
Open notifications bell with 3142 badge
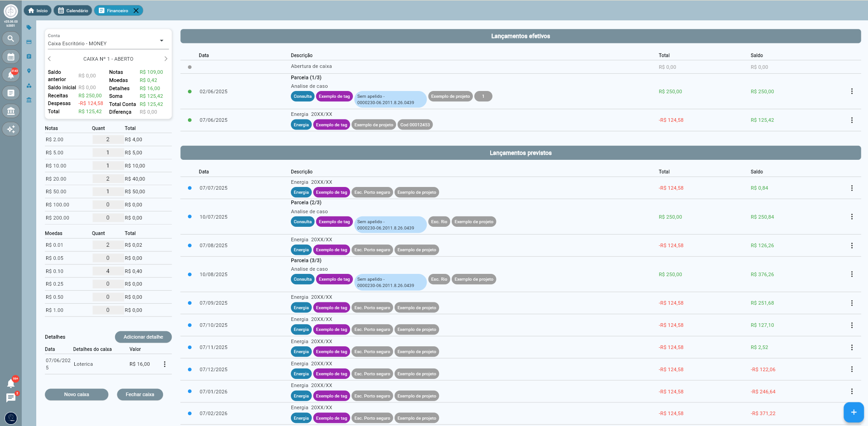tap(11, 75)
